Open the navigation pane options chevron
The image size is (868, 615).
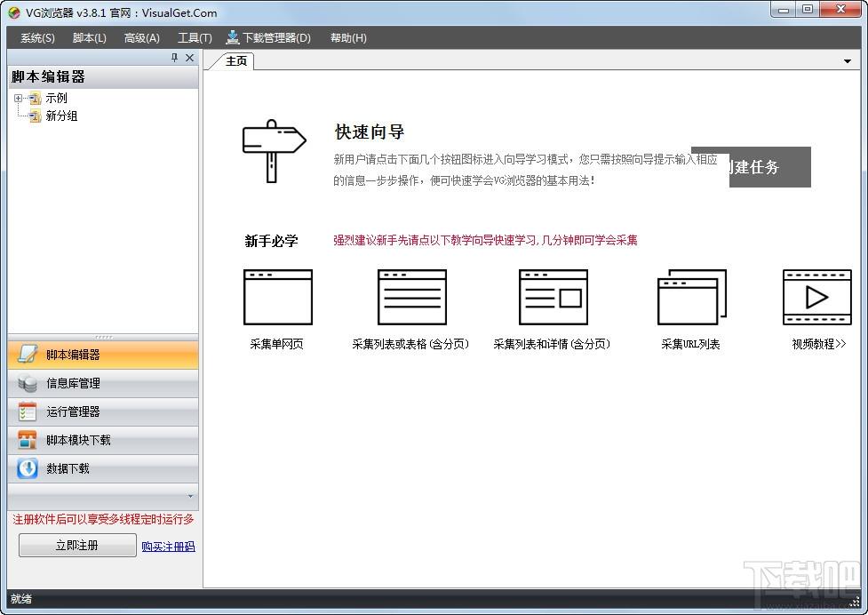[x=190, y=497]
